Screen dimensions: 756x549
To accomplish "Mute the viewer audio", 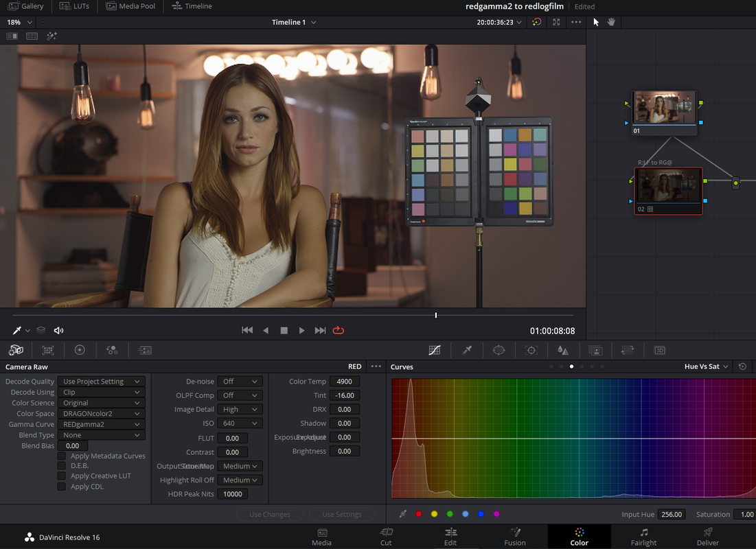I will (x=58, y=330).
